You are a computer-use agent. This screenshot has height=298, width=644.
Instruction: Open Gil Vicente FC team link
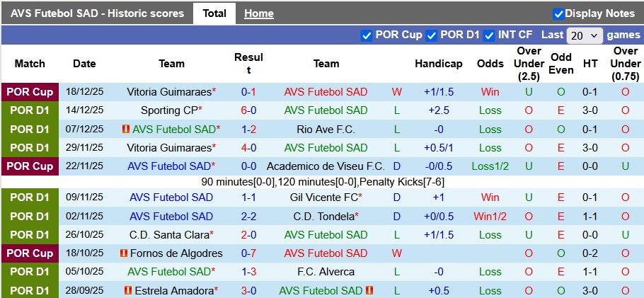coord(324,197)
